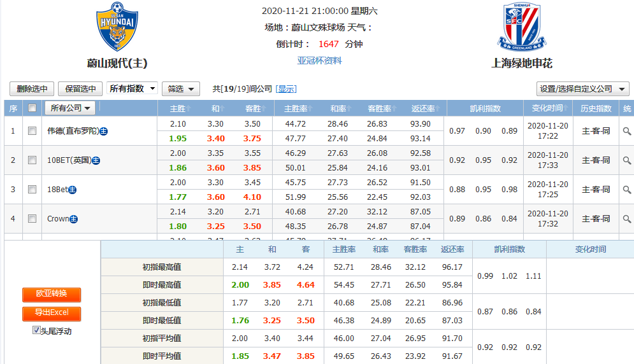The image size is (634, 364).
Task: Open the 所有指数 dropdown
Action: pyautogui.click(x=133, y=88)
